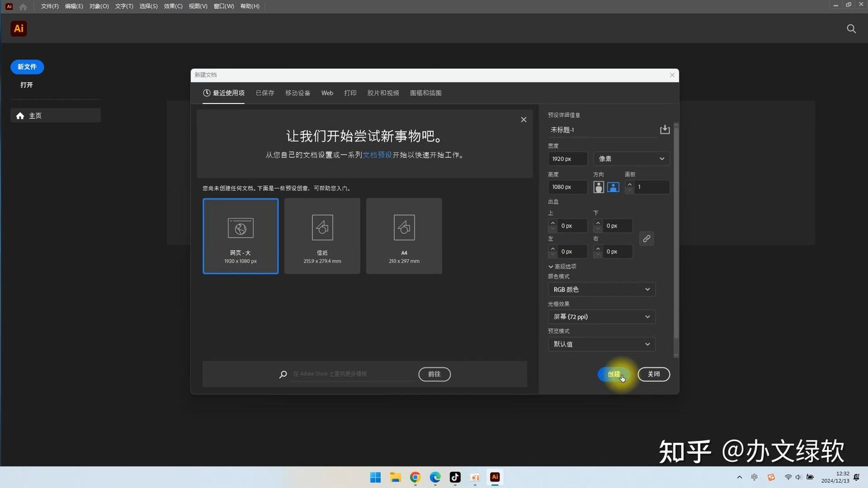868x488 pixels.
Task: Select the 主页 house icon in sidebar
Action: click(20, 115)
